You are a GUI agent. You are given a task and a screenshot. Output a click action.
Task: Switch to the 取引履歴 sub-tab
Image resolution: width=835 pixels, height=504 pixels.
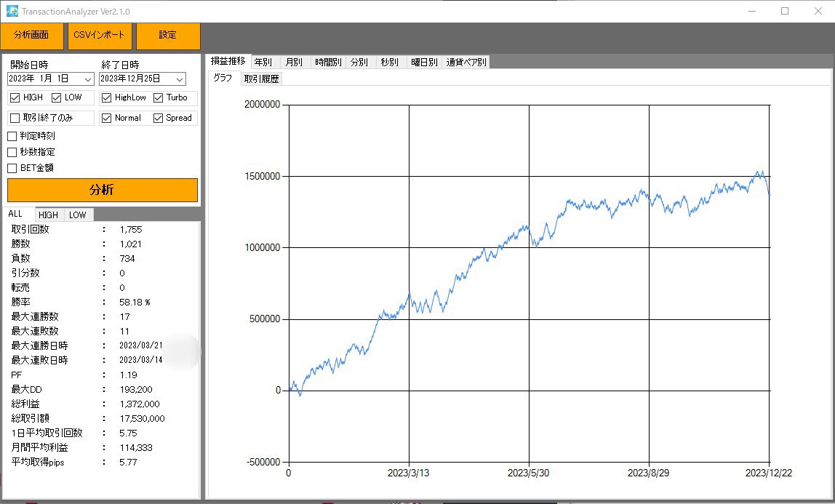coord(261,79)
